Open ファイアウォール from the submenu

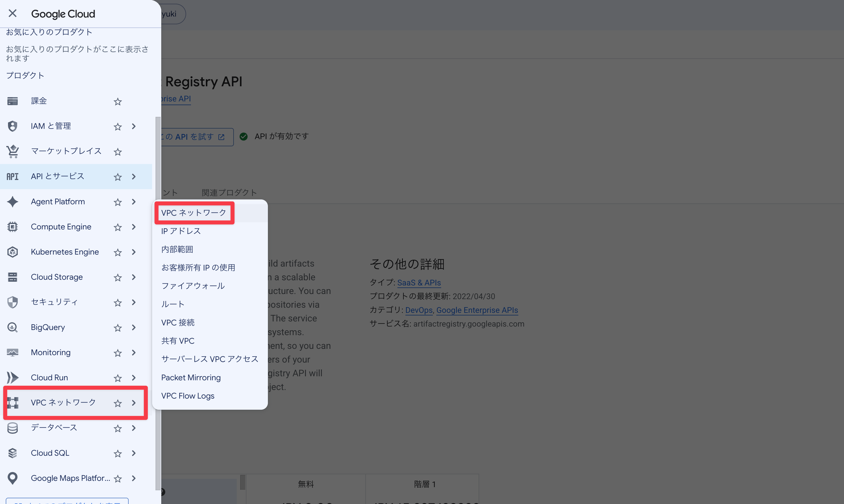tap(210, 286)
